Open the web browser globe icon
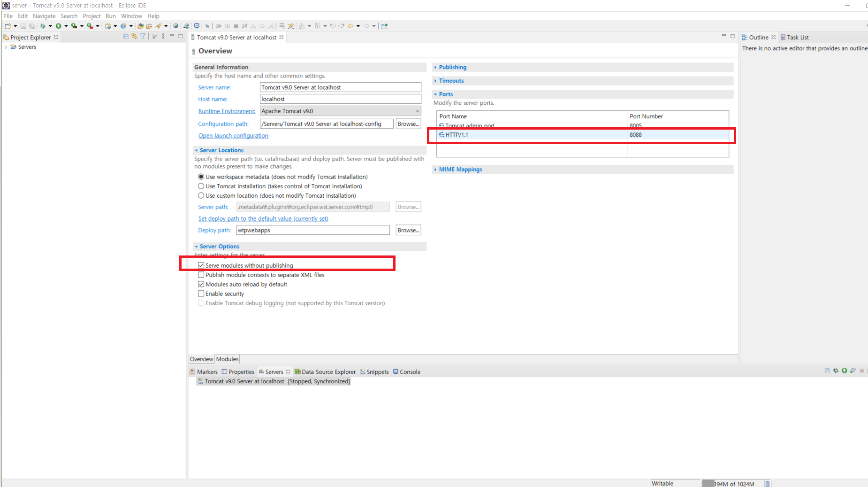The image size is (868, 487). [176, 26]
